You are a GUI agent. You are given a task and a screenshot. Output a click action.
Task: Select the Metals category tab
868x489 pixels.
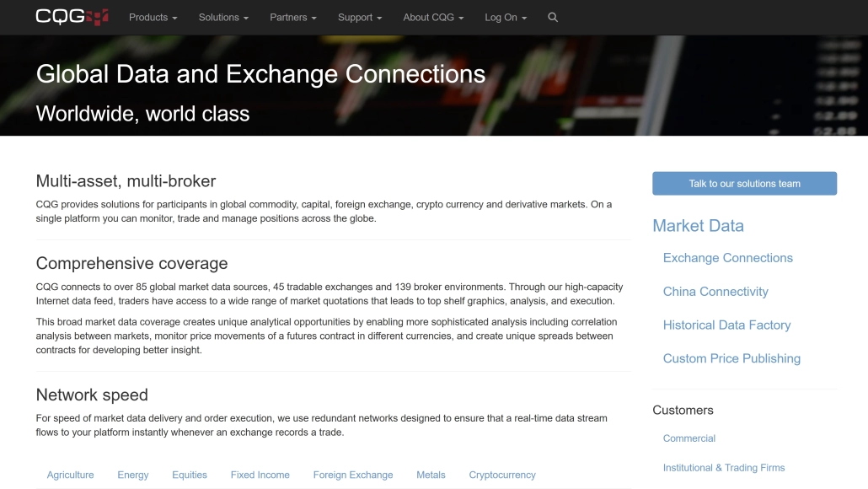point(431,475)
